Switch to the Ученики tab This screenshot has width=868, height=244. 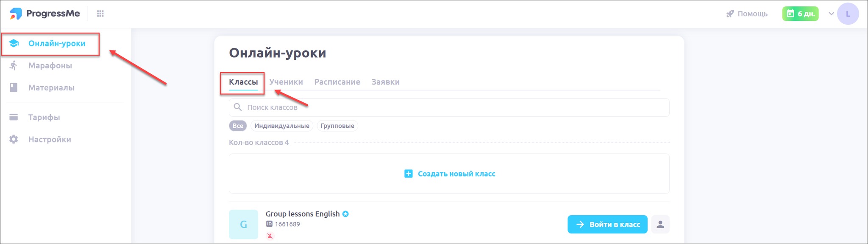tap(286, 82)
